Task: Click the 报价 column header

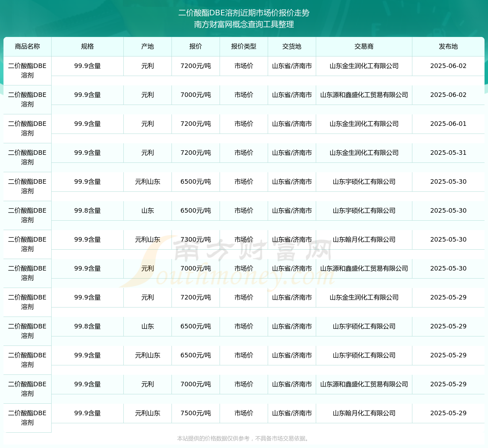Action: [196, 46]
